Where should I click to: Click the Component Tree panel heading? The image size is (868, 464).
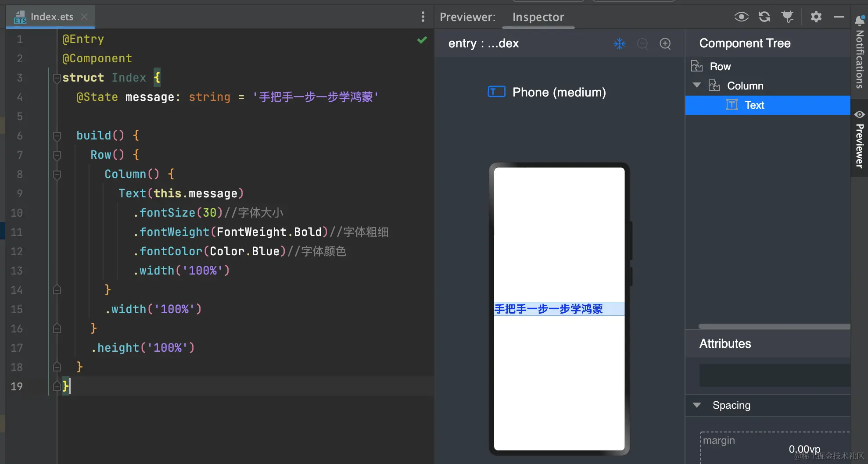click(x=745, y=43)
